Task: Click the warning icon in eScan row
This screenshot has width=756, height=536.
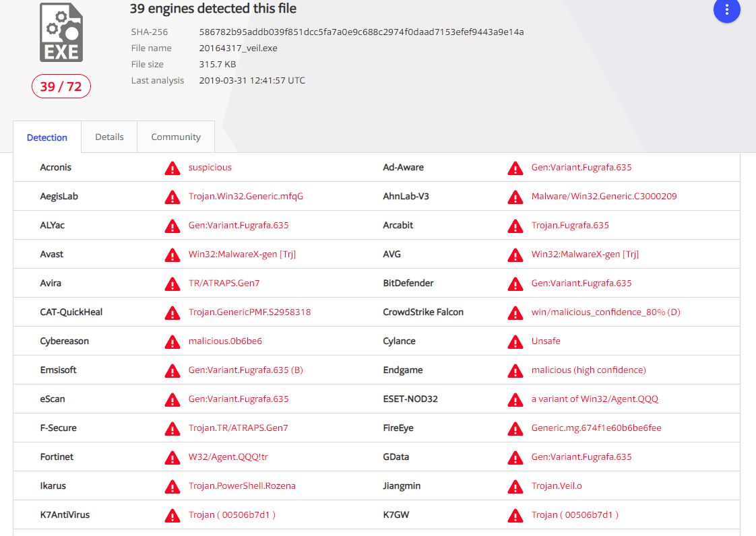Action: (172, 399)
